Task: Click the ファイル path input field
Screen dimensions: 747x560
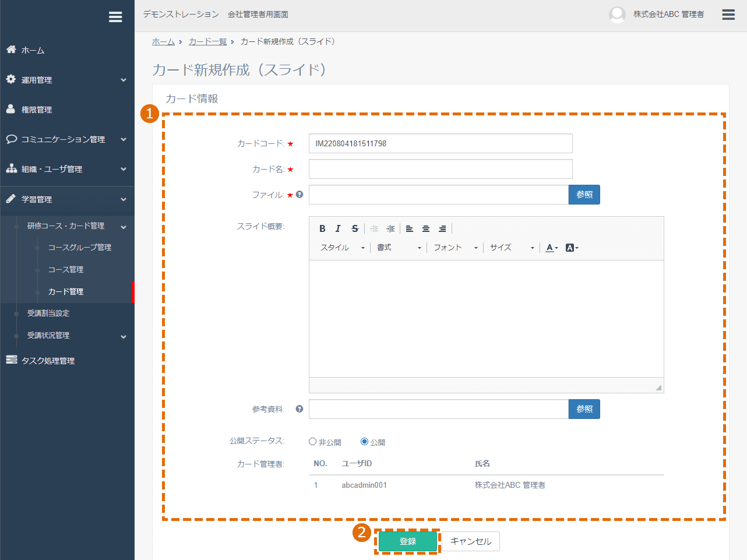Action: click(x=439, y=195)
